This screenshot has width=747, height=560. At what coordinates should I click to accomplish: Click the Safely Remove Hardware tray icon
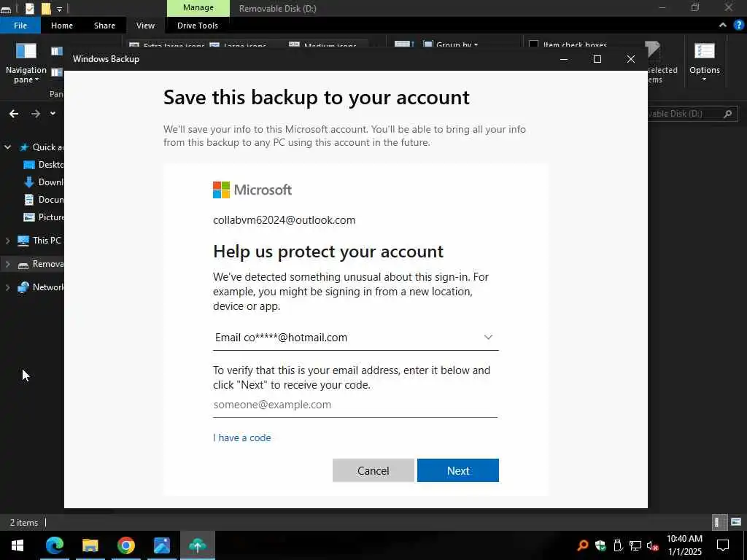click(x=618, y=545)
